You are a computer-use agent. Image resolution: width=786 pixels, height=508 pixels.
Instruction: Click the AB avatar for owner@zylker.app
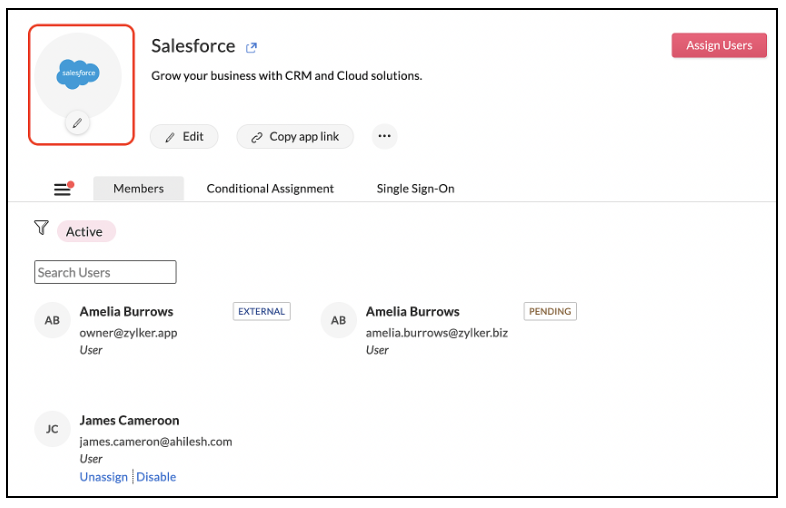click(x=52, y=321)
